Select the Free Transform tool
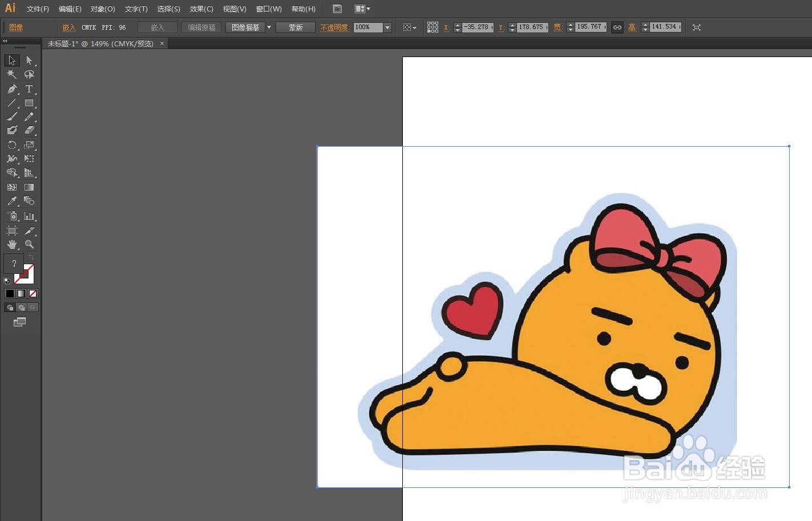Viewport: 812px width, 521px height. click(29, 159)
